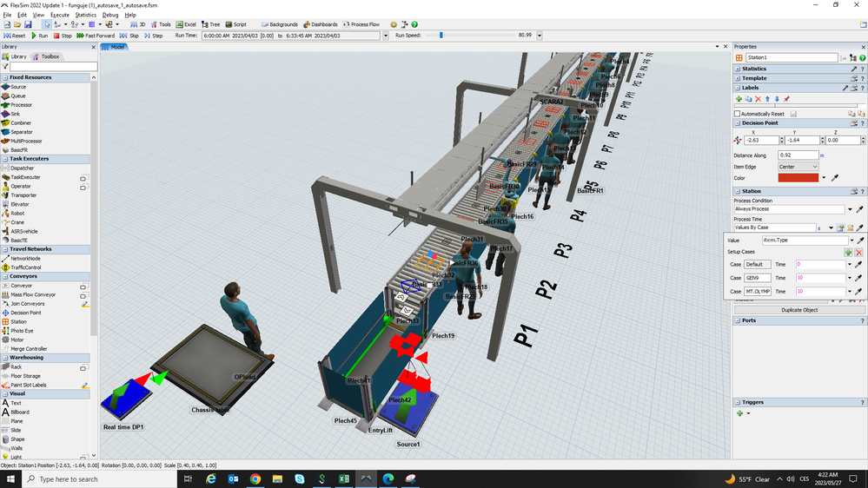This screenshot has height=488, width=868.
Task: Click Fast Forward in the run toolbar
Action: pos(96,36)
